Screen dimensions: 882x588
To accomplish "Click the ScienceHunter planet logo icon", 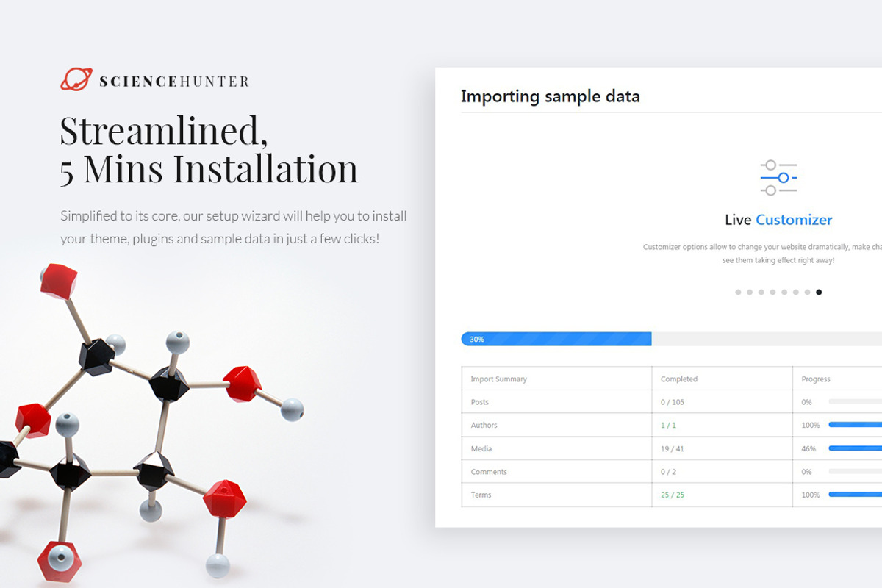I will tap(76, 79).
